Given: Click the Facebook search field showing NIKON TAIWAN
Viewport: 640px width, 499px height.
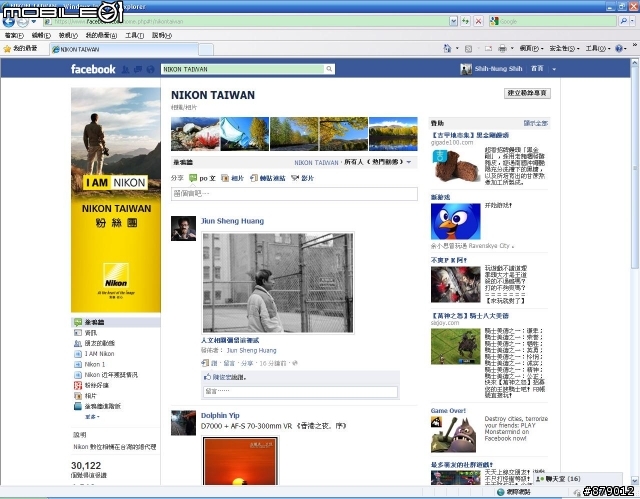Looking at the screenshot, I should [243, 69].
